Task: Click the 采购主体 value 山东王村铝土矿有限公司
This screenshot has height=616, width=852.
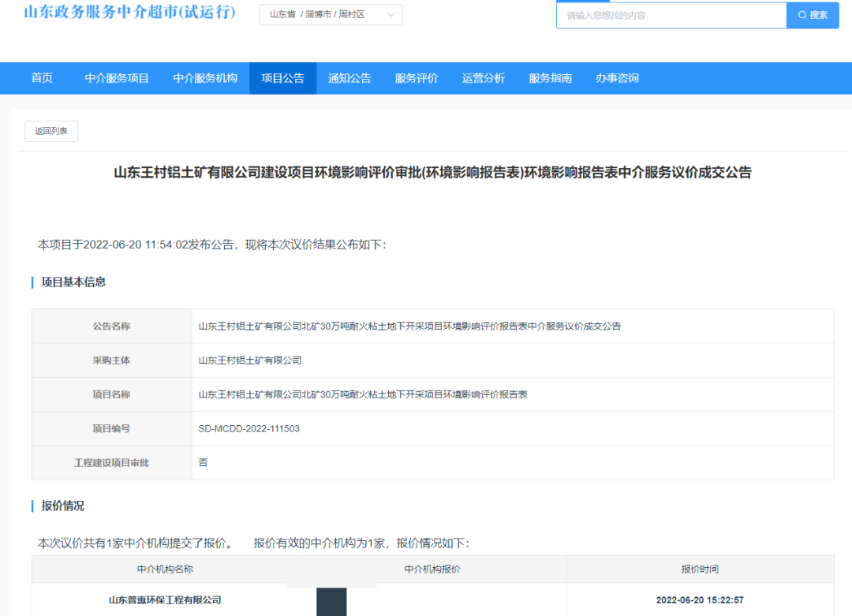Action: click(250, 360)
